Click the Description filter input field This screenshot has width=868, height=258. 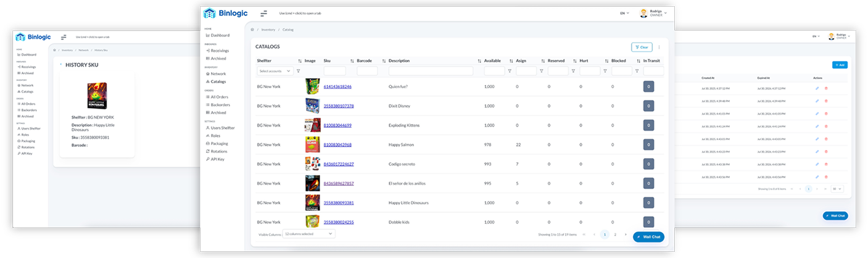tap(430, 71)
